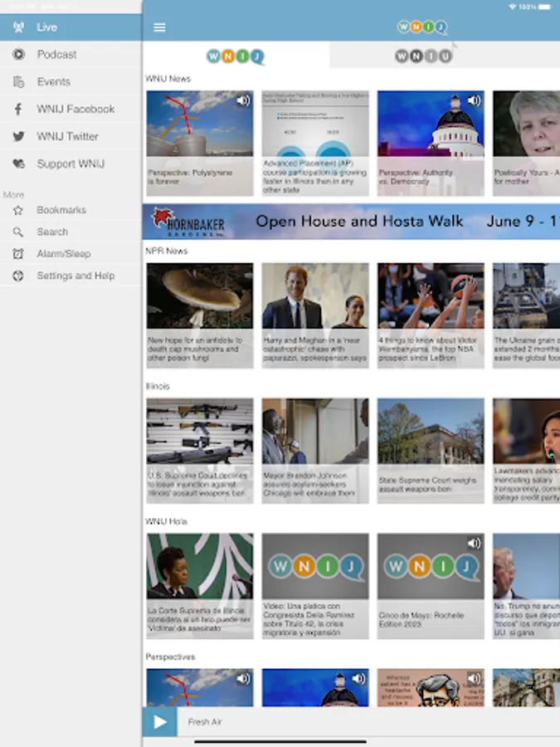Tap speaker icon on Polystyrene story
This screenshot has height=747, width=560.
pyautogui.click(x=243, y=100)
